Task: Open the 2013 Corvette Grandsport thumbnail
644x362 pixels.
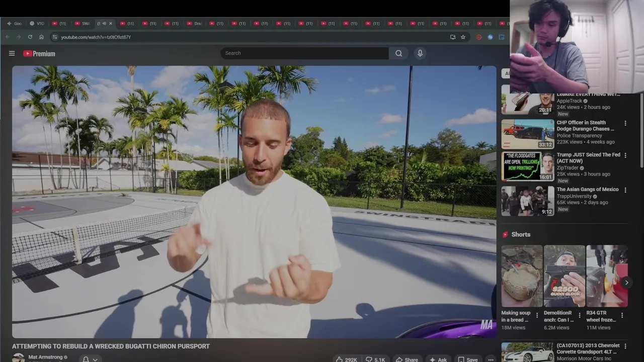Action: coord(528,352)
